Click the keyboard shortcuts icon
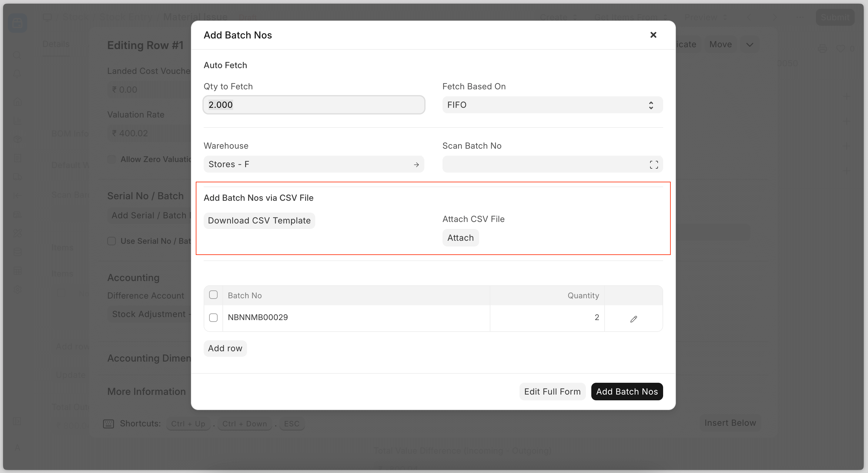This screenshot has height=473, width=868. pyautogui.click(x=108, y=424)
